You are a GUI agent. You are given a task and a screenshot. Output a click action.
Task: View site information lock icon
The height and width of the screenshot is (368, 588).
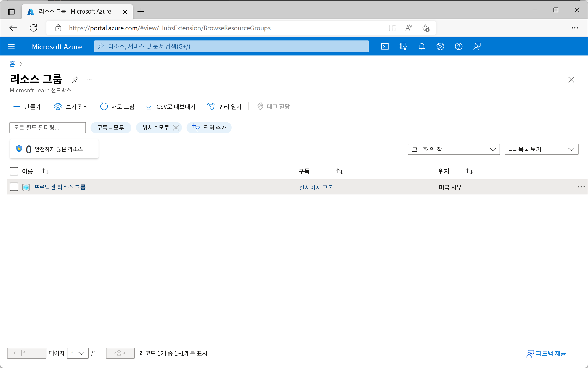58,28
